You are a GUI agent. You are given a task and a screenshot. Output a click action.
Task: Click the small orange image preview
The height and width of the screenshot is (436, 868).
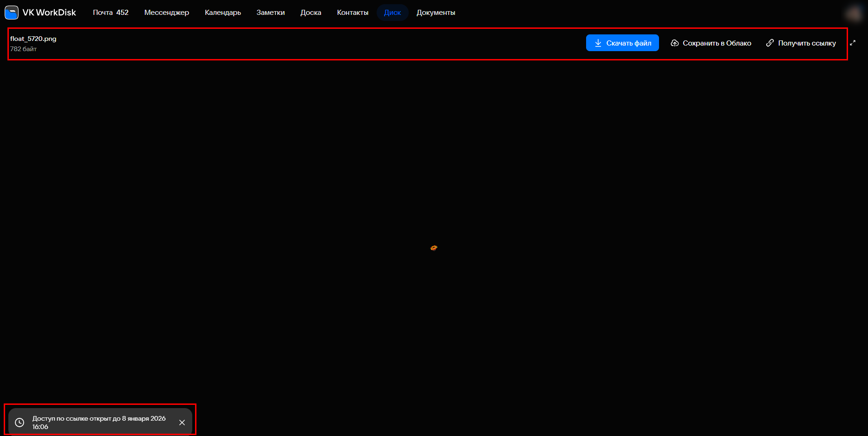point(434,248)
